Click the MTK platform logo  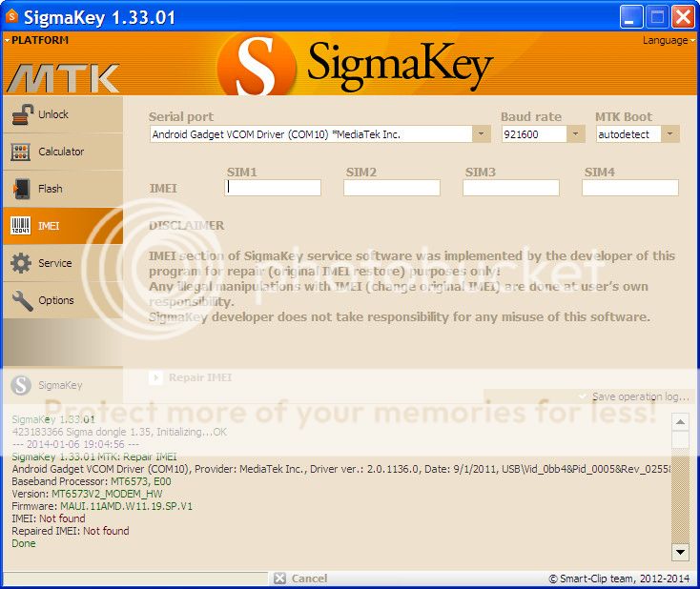point(63,78)
